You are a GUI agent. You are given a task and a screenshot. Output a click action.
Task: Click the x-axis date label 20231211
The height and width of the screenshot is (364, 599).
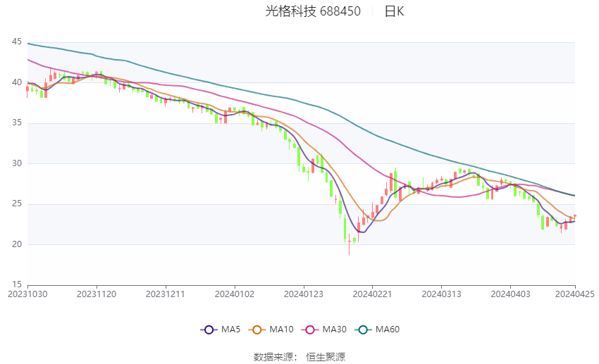(x=166, y=294)
